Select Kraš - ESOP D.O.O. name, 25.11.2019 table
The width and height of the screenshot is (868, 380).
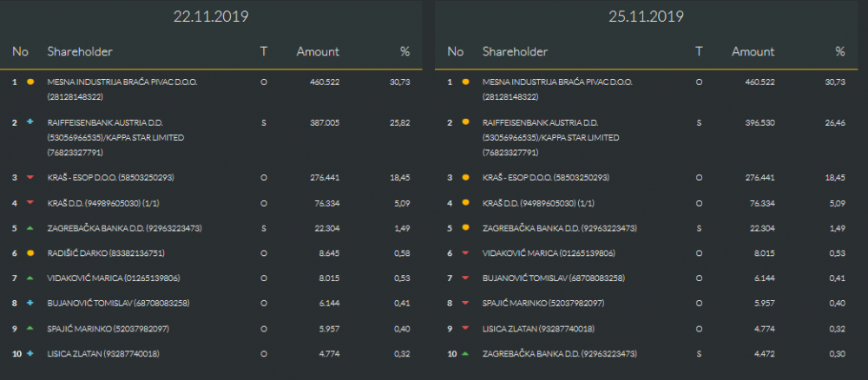[546, 178]
